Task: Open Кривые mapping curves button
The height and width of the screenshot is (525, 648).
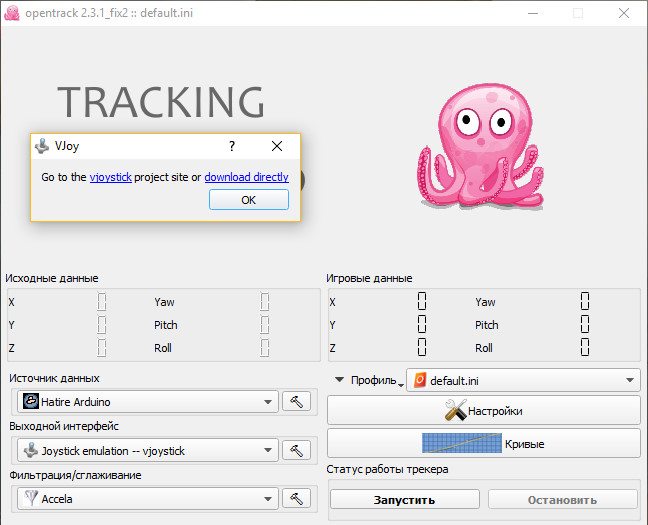Action: [484, 444]
